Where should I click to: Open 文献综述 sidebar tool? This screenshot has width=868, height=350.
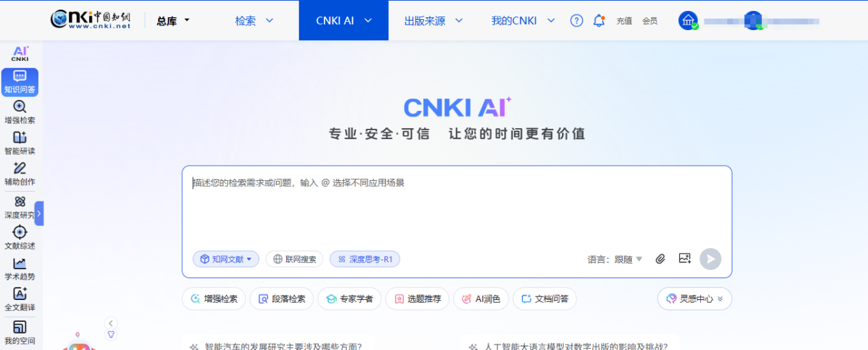coord(20,238)
